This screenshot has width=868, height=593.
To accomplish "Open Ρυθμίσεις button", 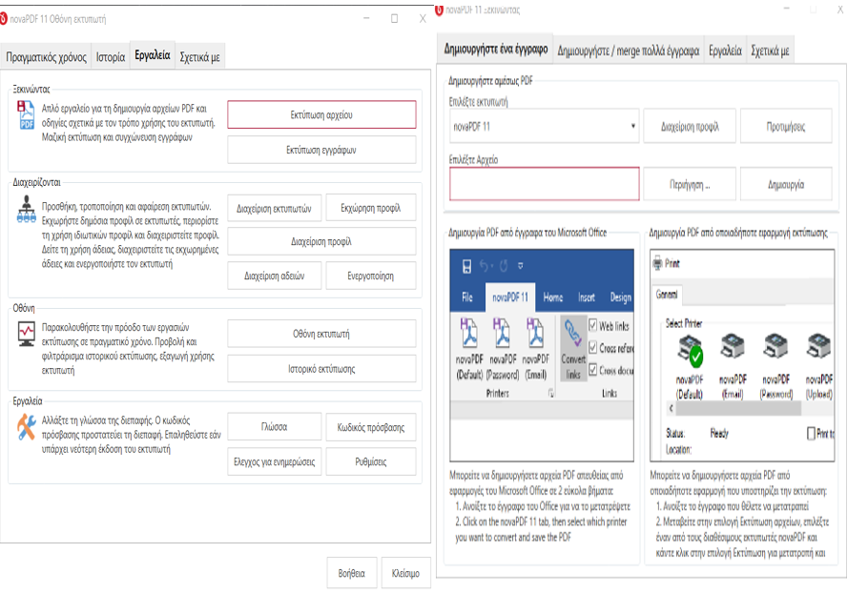I will pyautogui.click(x=370, y=461).
